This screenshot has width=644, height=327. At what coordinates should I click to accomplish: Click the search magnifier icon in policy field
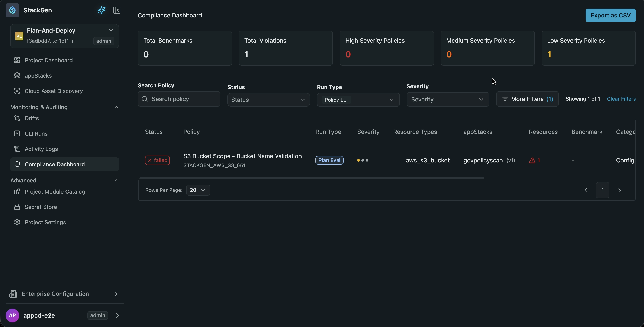click(x=145, y=99)
